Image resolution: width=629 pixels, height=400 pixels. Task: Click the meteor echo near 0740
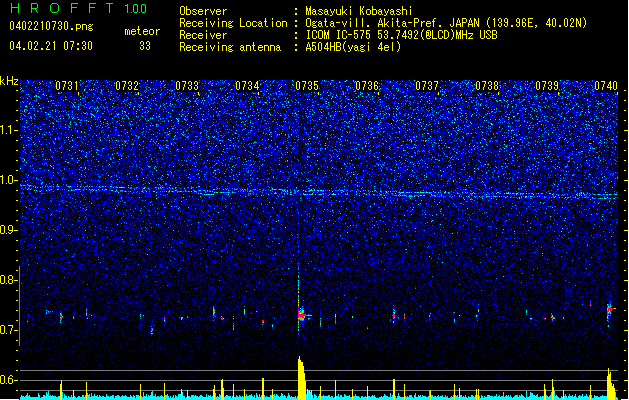point(610,310)
